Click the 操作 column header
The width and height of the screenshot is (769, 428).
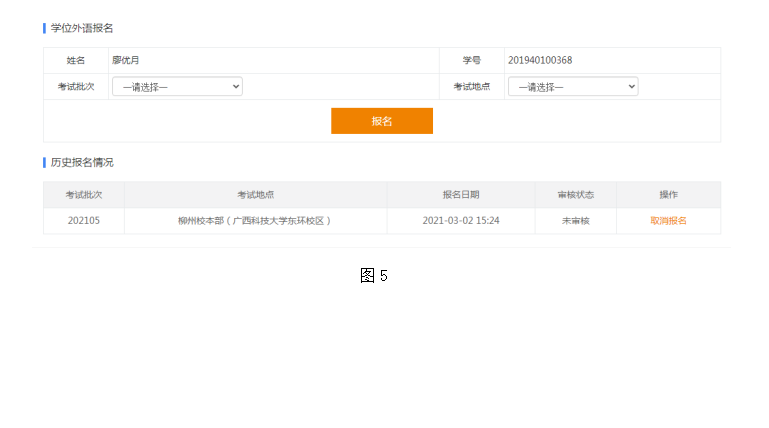click(x=668, y=195)
